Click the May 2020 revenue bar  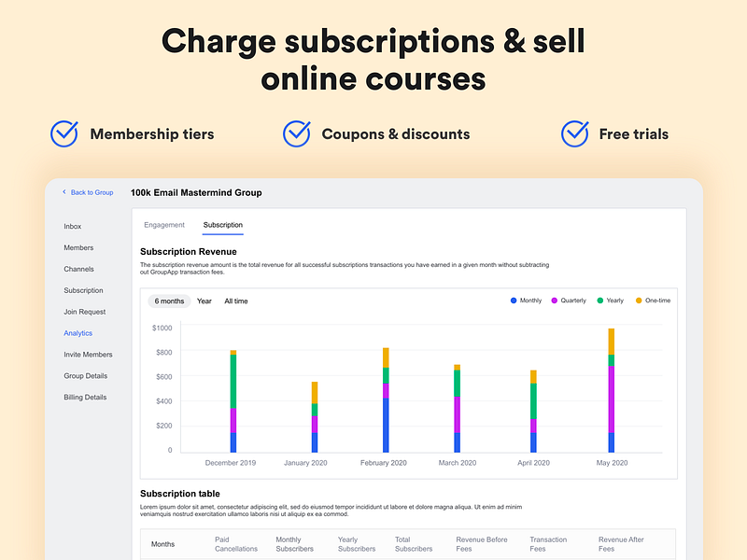(612, 390)
